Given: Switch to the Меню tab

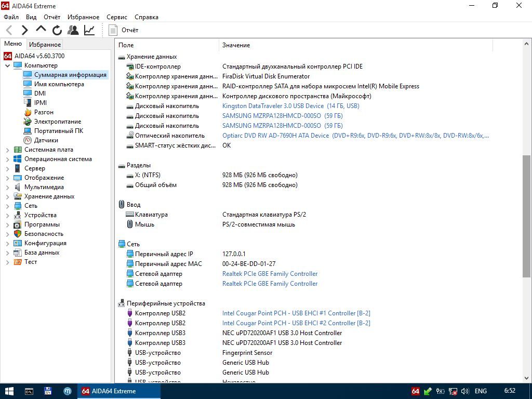Looking at the screenshot, I should pyautogui.click(x=13, y=44).
